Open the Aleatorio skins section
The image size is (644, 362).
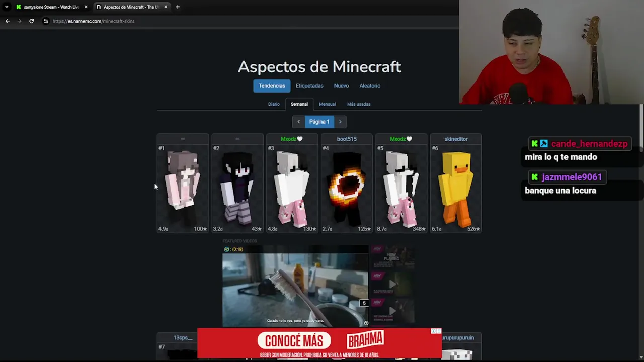pos(370,86)
